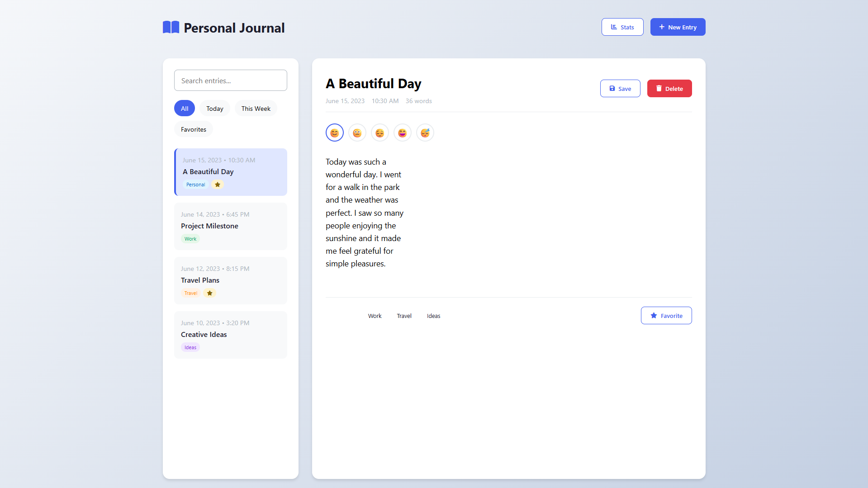Screen dimensions: 868x488
Task: Select the smiling happy mood emoji
Action: [334, 133]
